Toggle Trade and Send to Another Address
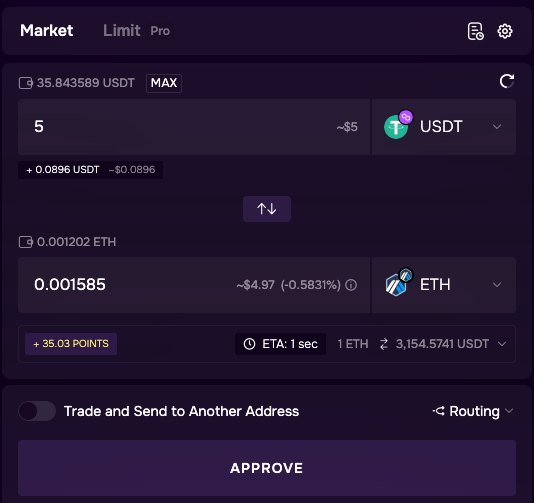This screenshot has height=503, width=534. click(37, 411)
